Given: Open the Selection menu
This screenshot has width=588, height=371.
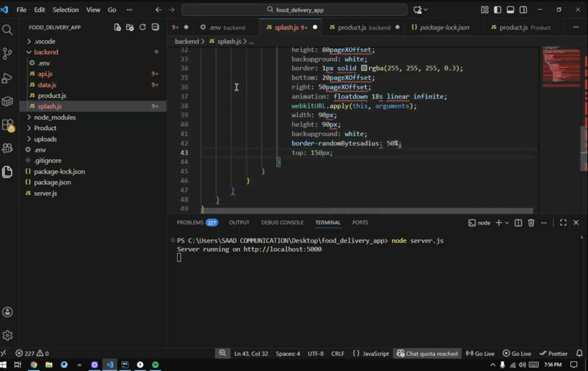Looking at the screenshot, I should 65,10.
